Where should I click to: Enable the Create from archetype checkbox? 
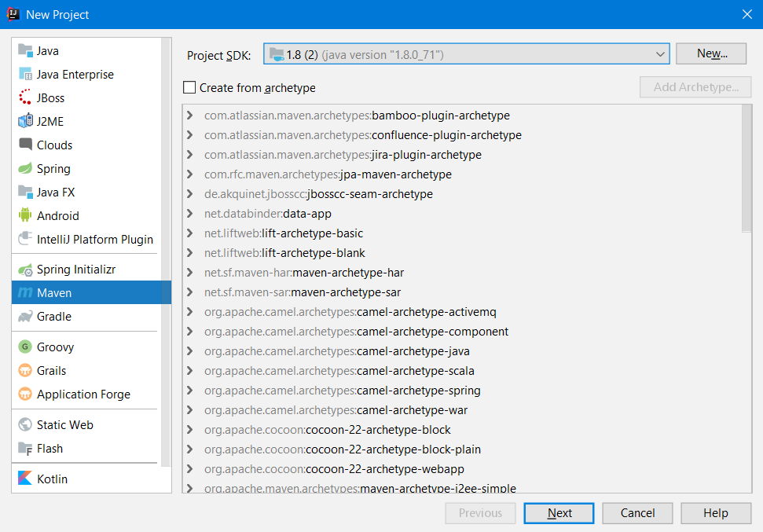coord(189,88)
